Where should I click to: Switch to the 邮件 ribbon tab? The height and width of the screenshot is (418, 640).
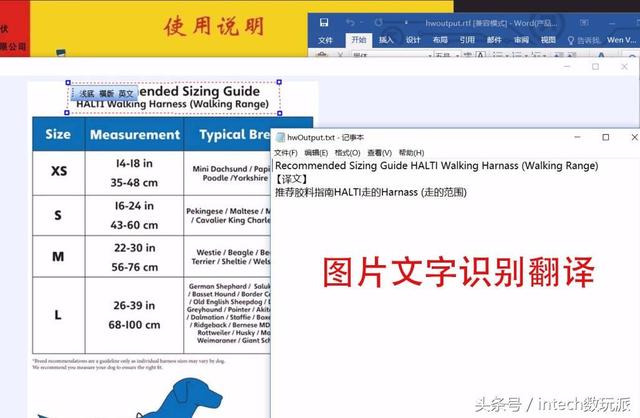494,40
